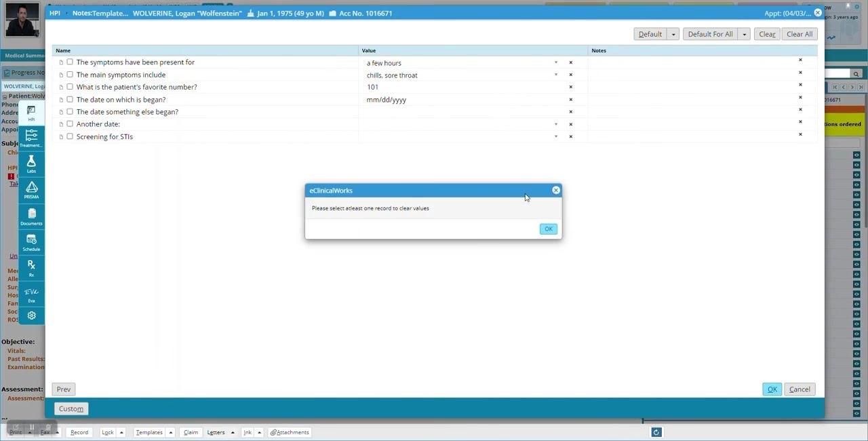Open dropdown for 'a few hours' value
868x441 pixels.
coord(556,62)
